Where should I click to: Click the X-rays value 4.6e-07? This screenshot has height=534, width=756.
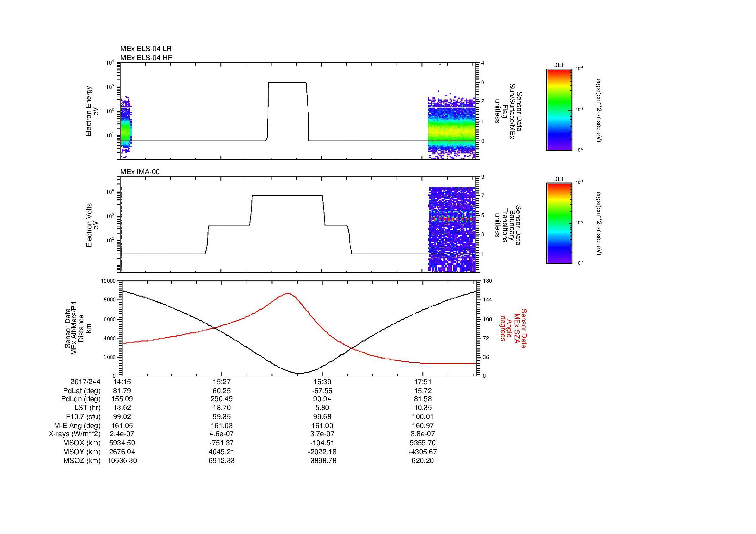point(222,434)
